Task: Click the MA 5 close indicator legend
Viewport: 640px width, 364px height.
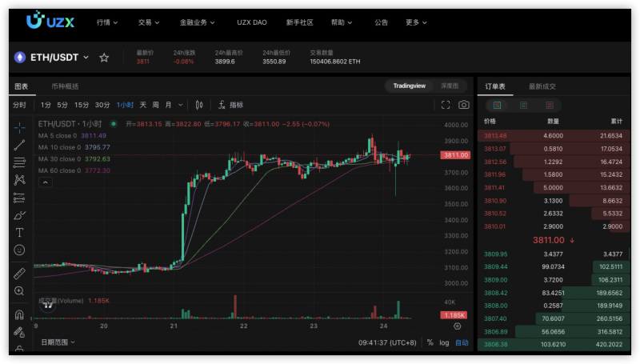Action: click(x=72, y=135)
